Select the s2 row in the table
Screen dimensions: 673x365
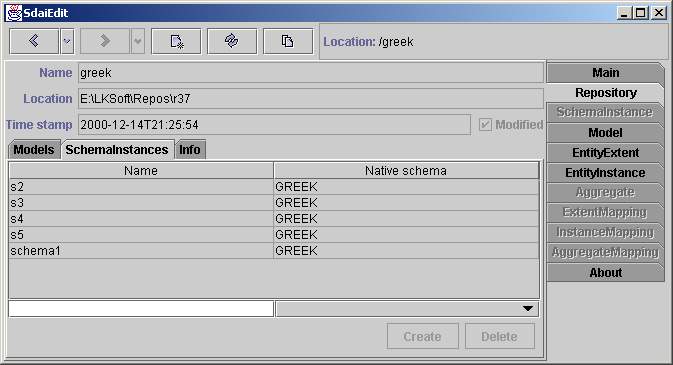[x=274, y=187]
